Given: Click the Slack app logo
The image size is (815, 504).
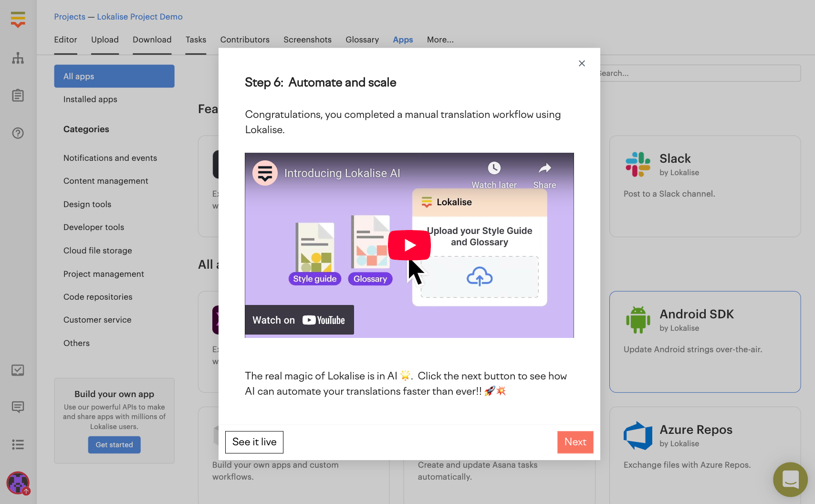Looking at the screenshot, I should tap(638, 164).
